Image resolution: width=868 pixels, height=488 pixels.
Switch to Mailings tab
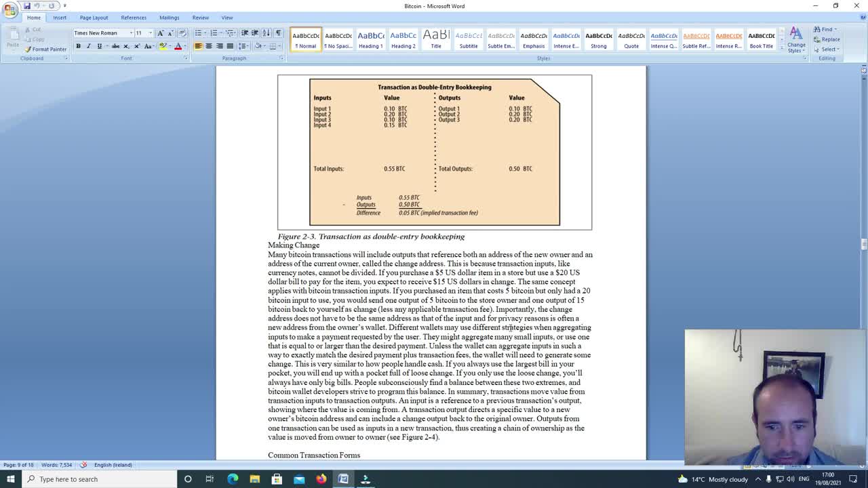(169, 18)
